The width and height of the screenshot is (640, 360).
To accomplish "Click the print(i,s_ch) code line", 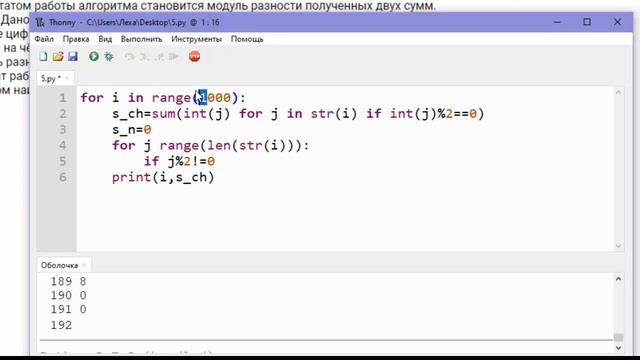I will pos(163,177).
